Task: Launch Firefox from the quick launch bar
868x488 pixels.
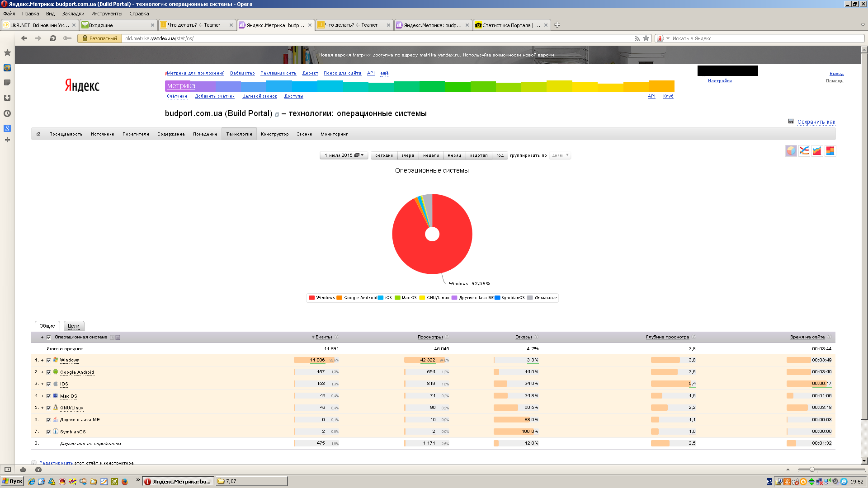Action: click(x=125, y=482)
